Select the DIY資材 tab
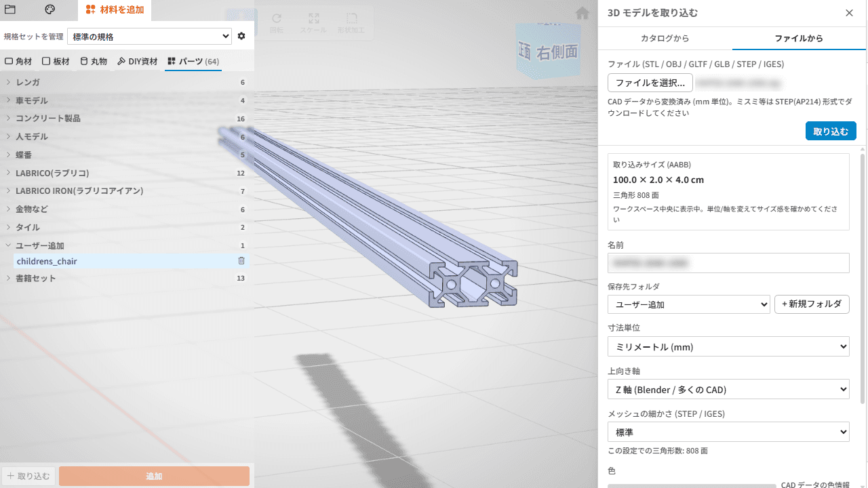868x488 pixels. click(138, 62)
